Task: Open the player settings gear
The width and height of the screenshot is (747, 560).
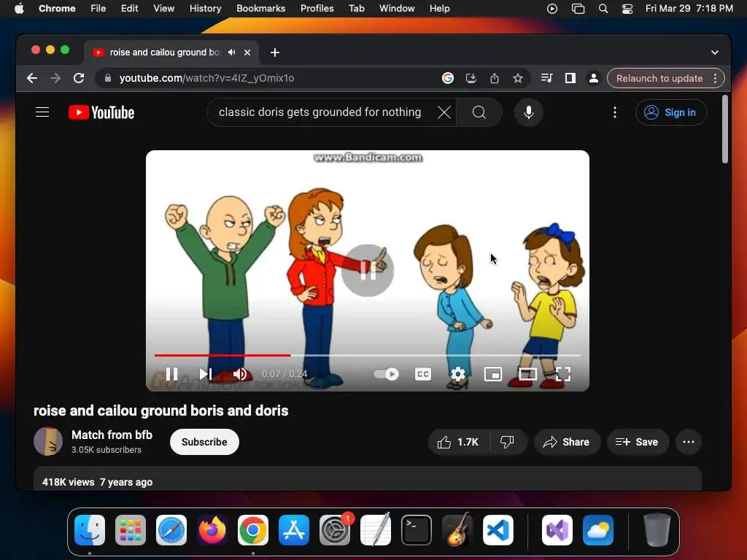Action: click(458, 374)
